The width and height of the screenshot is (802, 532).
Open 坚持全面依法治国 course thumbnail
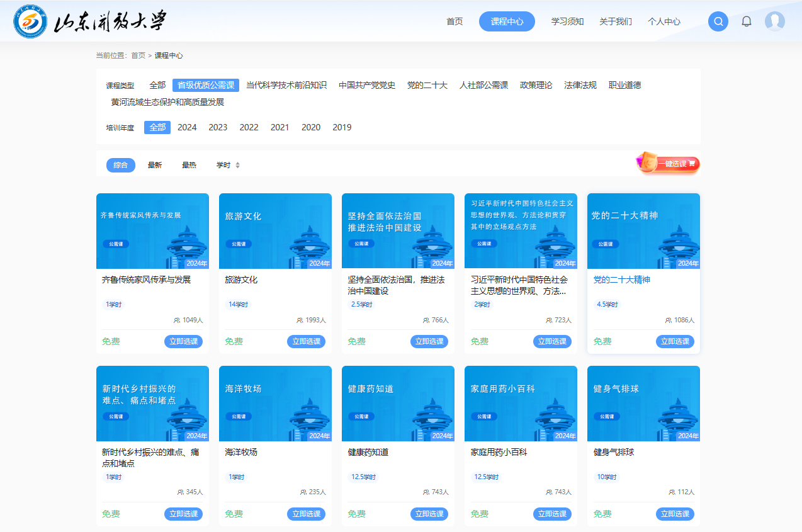398,231
